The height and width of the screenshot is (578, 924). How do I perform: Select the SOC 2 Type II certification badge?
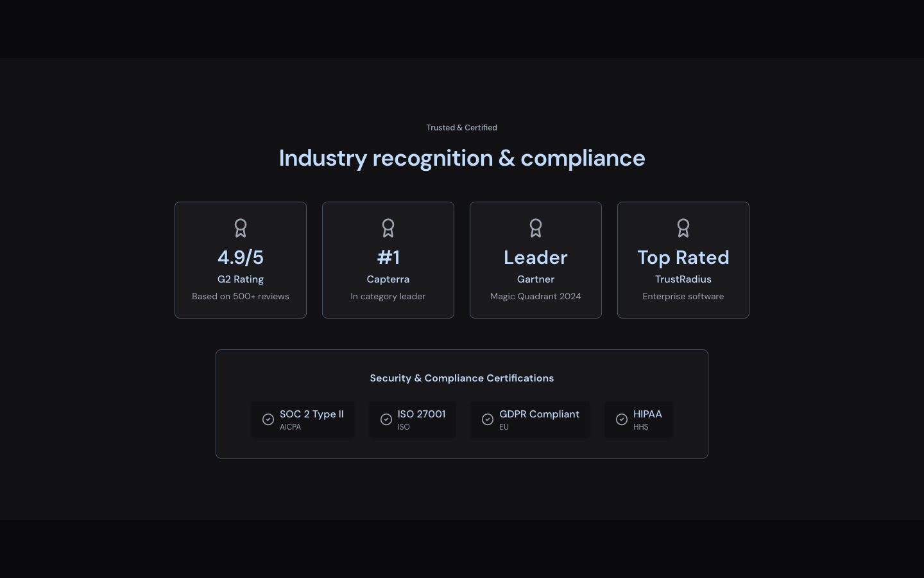[303, 419]
